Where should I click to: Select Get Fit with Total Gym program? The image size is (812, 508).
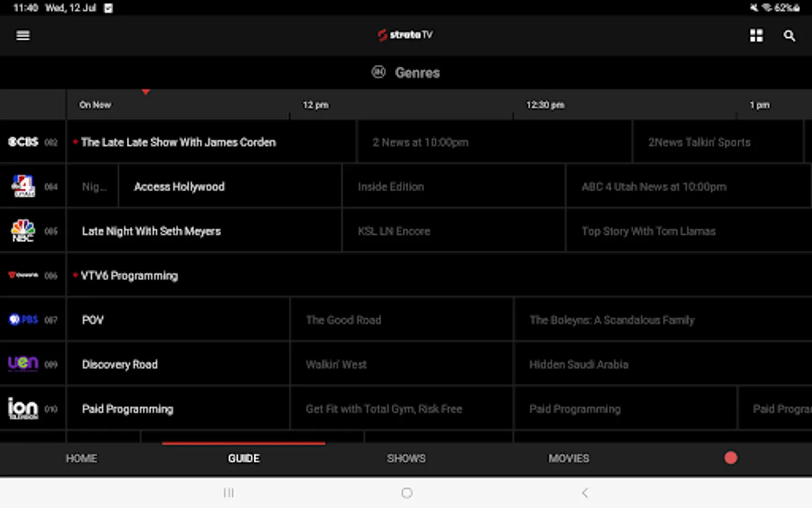pyautogui.click(x=402, y=409)
